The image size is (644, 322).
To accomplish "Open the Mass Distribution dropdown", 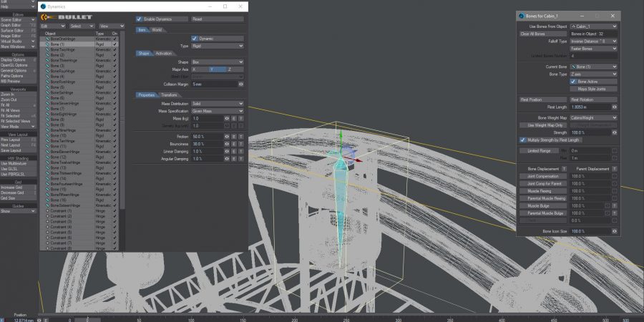I will point(217,103).
